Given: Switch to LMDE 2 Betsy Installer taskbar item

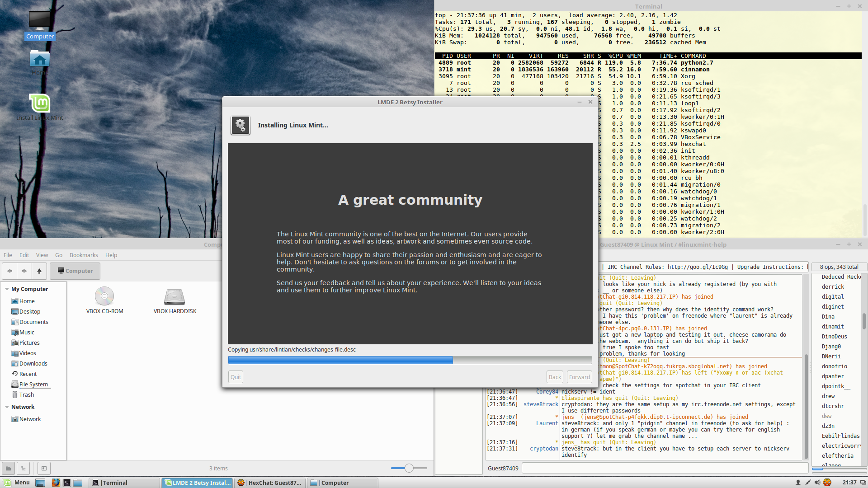Looking at the screenshot, I should (197, 483).
